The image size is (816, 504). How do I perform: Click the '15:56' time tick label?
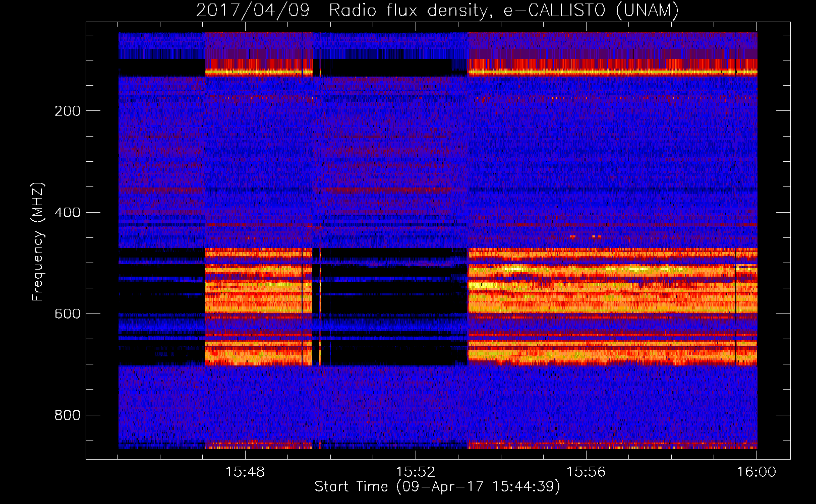[586, 472]
